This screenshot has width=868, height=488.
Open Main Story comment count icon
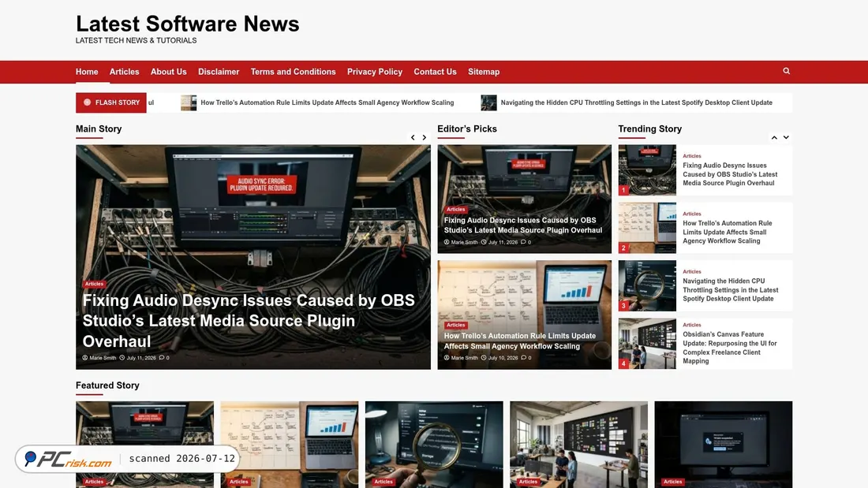[x=163, y=358]
